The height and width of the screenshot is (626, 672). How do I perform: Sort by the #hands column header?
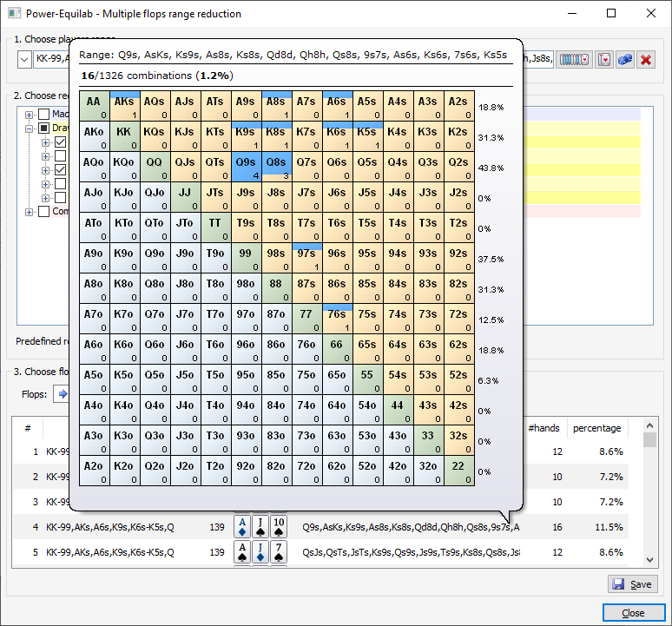(544, 428)
